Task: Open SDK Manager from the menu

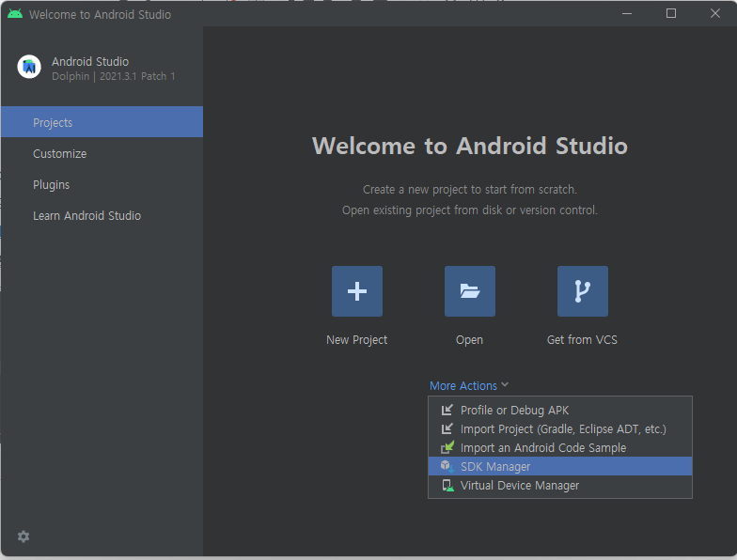Action: coord(560,466)
